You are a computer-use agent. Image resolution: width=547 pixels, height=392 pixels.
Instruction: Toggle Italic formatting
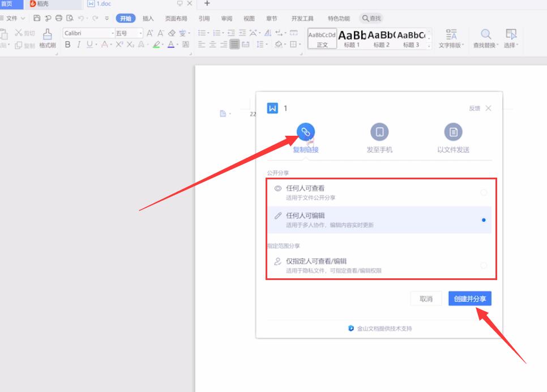tap(79, 45)
